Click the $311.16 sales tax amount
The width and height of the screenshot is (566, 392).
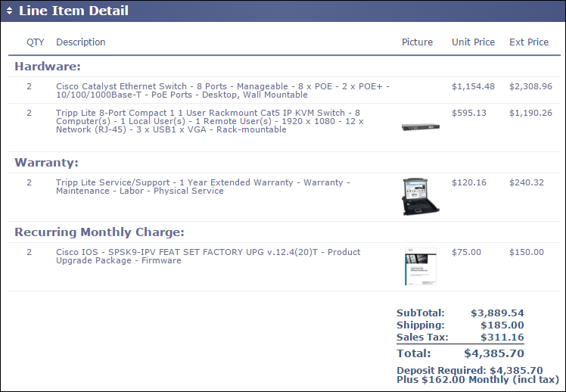pyautogui.click(x=502, y=338)
